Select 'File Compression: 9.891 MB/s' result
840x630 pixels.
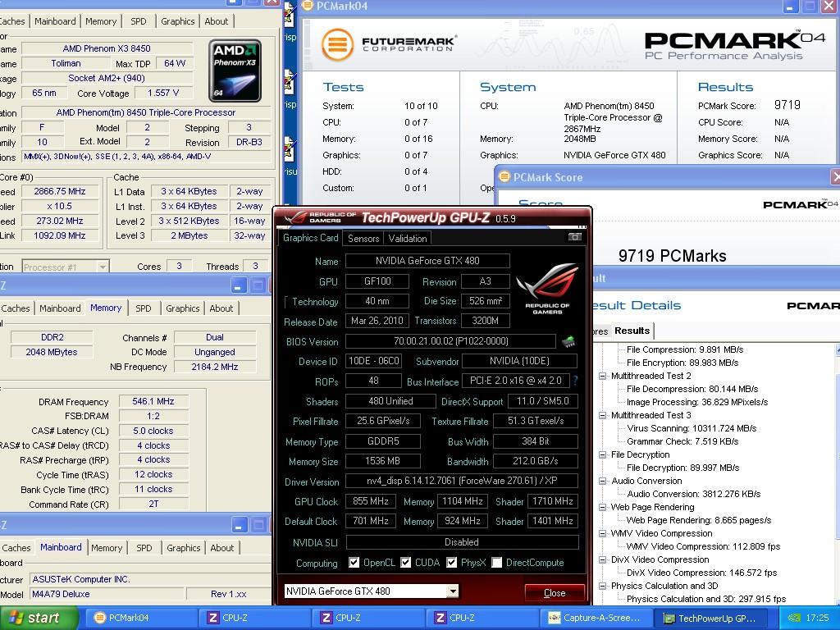point(685,349)
